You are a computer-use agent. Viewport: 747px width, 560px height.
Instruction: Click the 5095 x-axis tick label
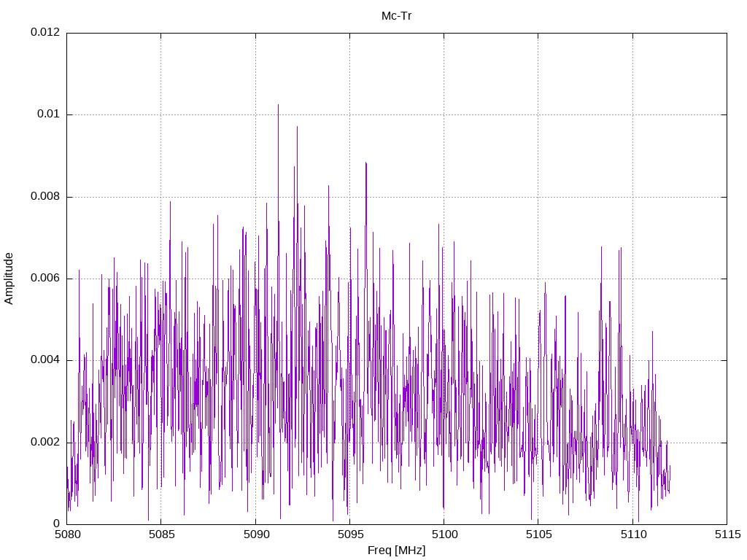tap(350, 534)
